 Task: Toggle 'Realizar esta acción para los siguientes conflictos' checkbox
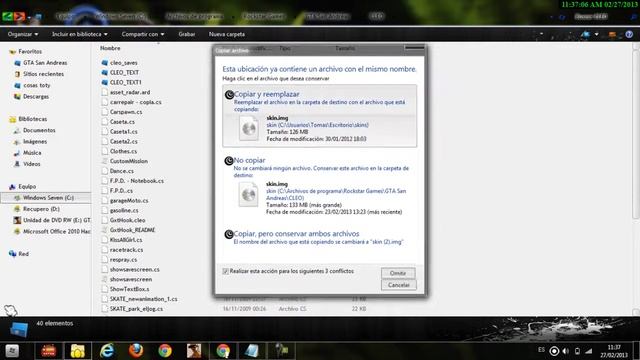[225, 271]
